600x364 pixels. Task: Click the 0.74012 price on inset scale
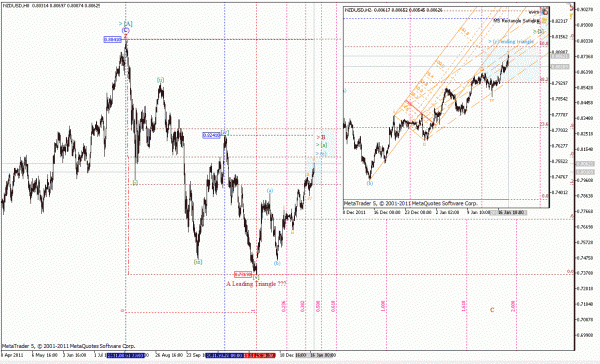(x=559, y=193)
